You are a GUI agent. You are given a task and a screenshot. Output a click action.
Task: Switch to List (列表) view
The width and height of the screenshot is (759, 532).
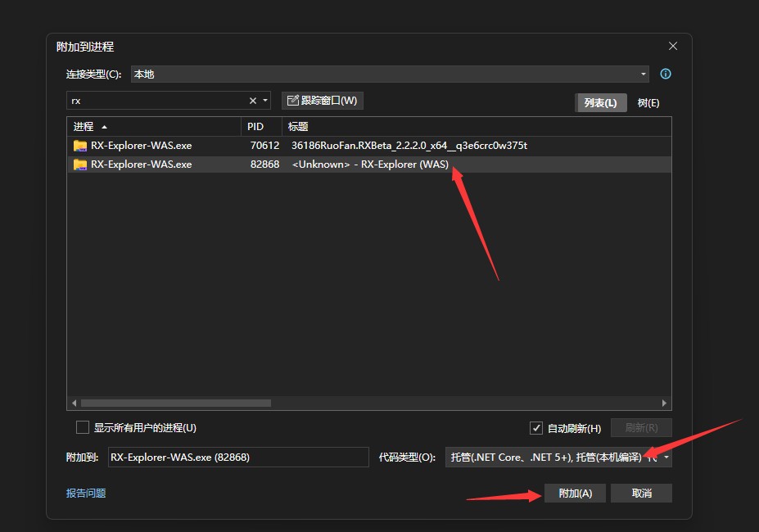click(601, 103)
